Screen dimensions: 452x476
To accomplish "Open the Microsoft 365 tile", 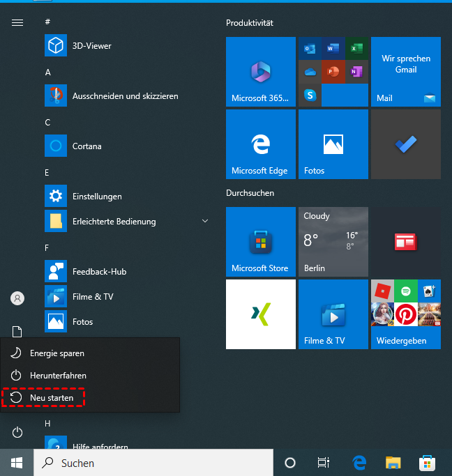I will pos(260,72).
